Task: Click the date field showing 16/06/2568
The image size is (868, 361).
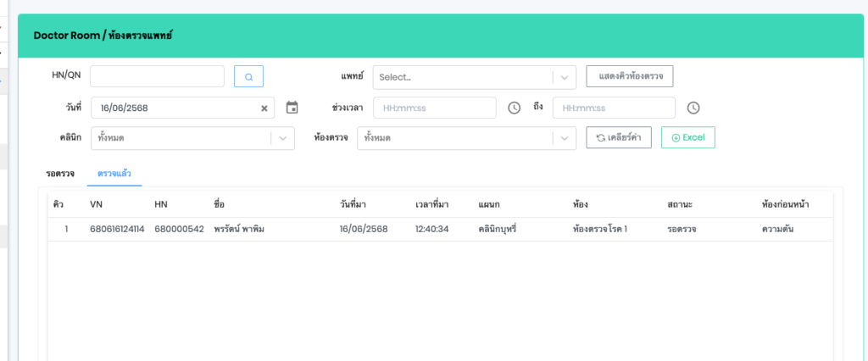Action: (x=174, y=108)
